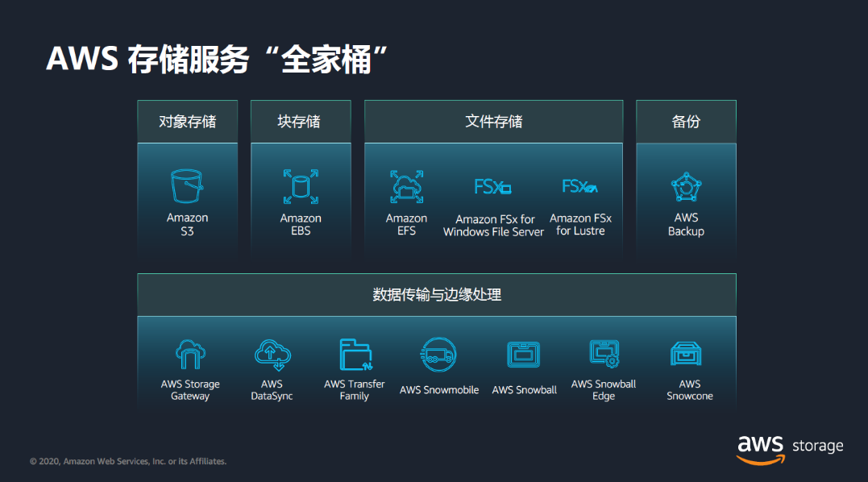Click the 文件存储 category header

494,122
